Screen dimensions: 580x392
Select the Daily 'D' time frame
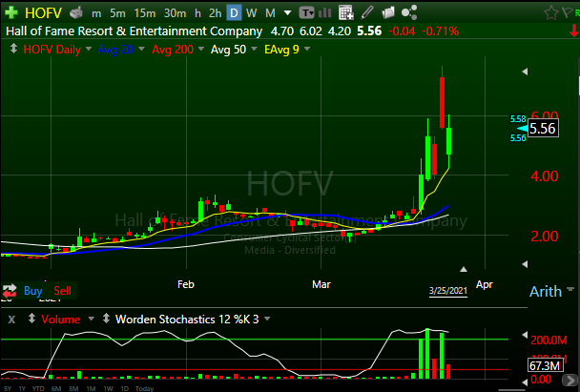[234, 13]
